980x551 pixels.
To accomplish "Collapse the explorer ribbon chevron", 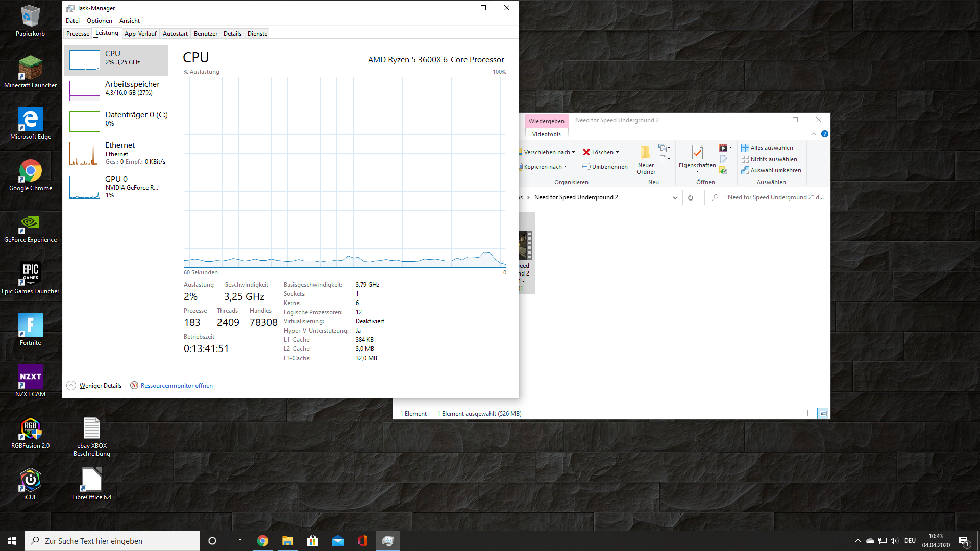I will click(x=814, y=134).
